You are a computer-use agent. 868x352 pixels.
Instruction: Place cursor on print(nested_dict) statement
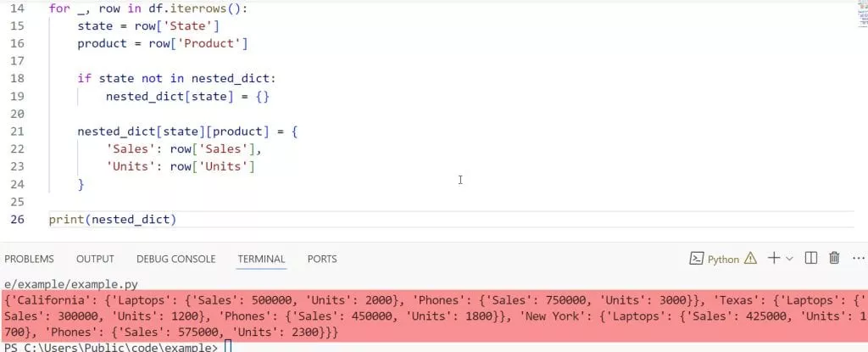pos(112,220)
